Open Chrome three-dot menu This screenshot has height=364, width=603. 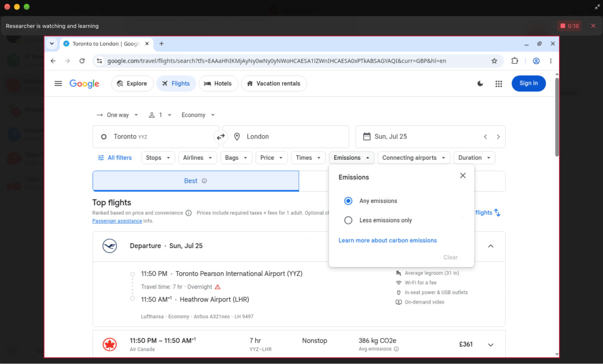point(551,61)
